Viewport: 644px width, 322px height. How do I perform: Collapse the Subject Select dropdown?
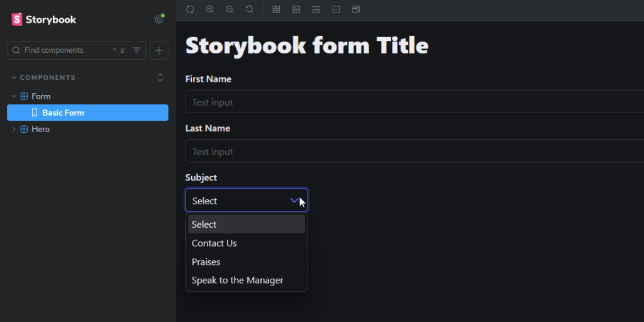pyautogui.click(x=247, y=201)
